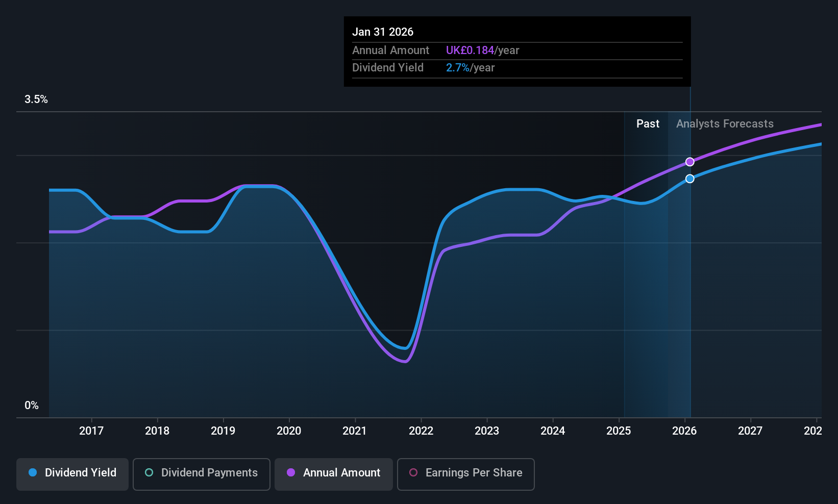Click the 3.5% y-axis label
The width and height of the screenshot is (838, 504).
click(x=36, y=99)
